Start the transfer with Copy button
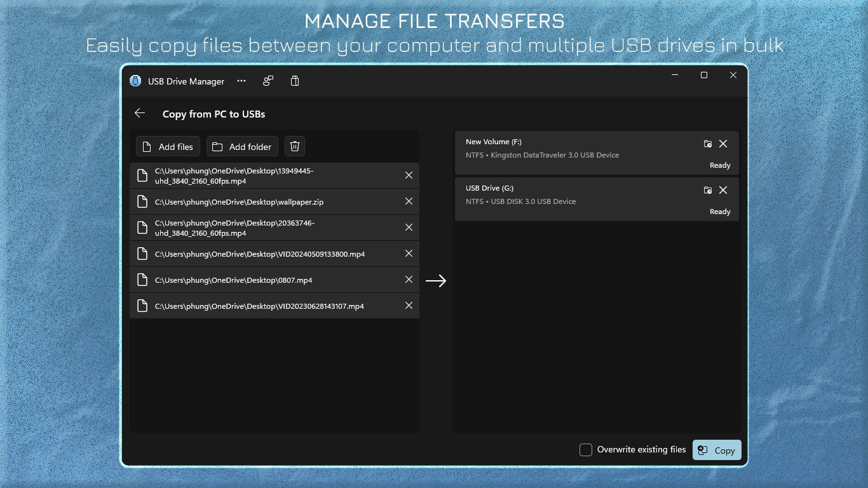Image resolution: width=868 pixels, height=488 pixels. tap(717, 450)
